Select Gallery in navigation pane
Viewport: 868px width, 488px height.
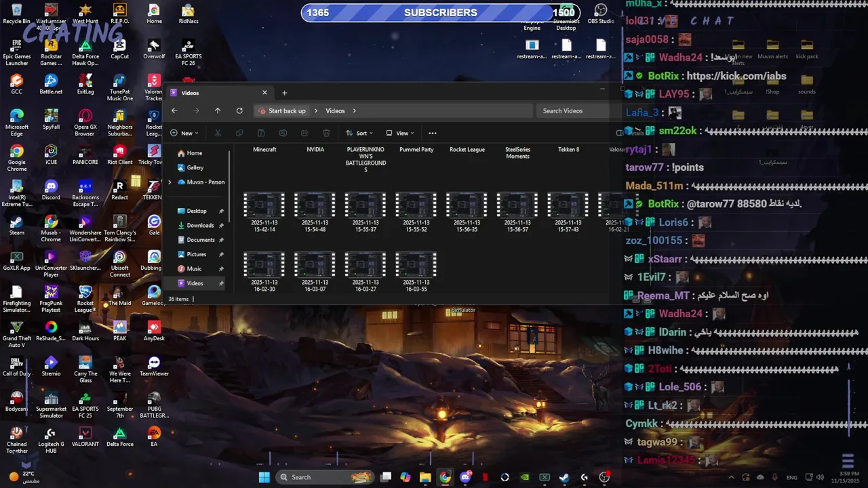(x=195, y=167)
